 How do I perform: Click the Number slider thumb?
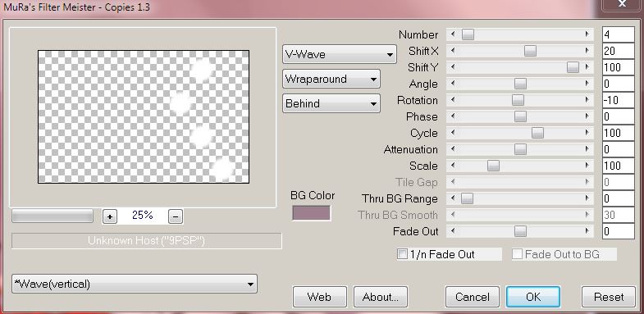(x=468, y=34)
